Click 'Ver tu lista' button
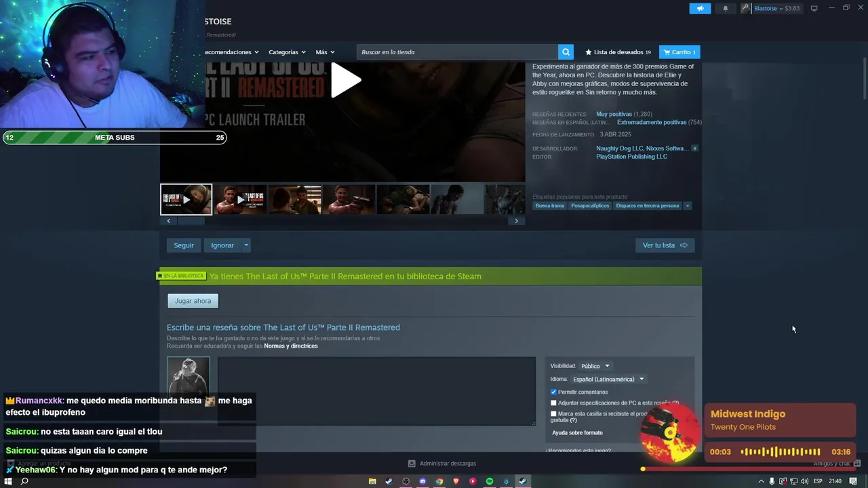 [665, 245]
